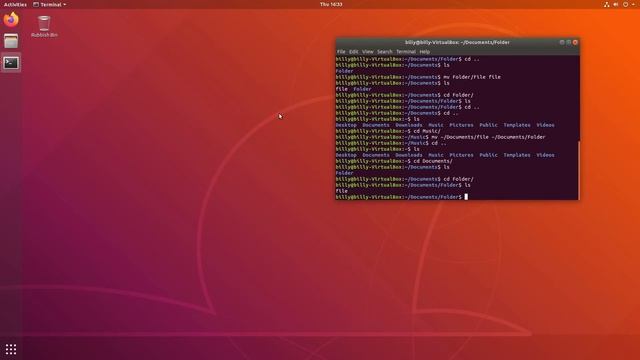
Task: Open the power icon in system menu
Action: (x=625, y=4)
